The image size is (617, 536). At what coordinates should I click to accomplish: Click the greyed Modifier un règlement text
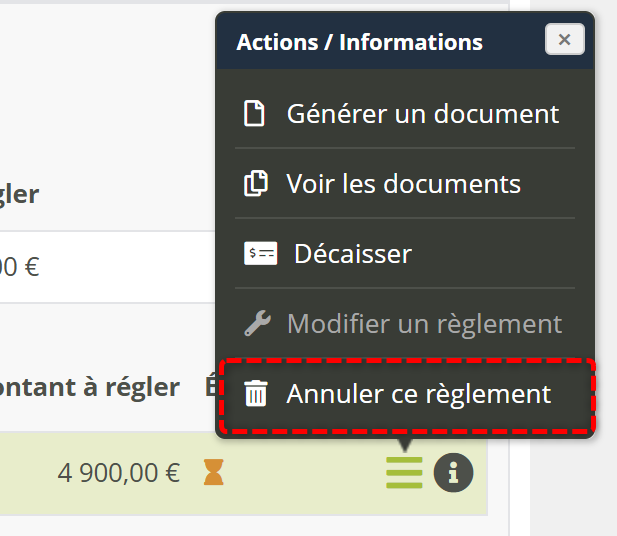(x=424, y=324)
